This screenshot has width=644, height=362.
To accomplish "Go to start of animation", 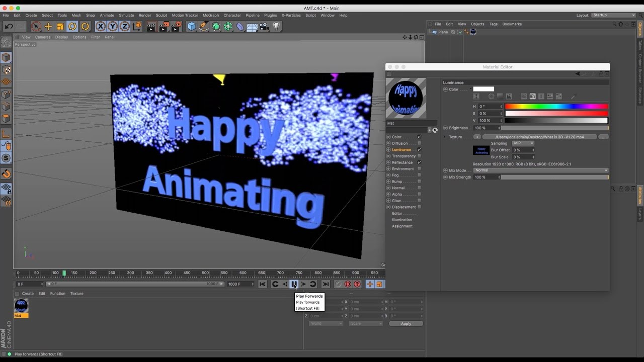I will point(263,284).
